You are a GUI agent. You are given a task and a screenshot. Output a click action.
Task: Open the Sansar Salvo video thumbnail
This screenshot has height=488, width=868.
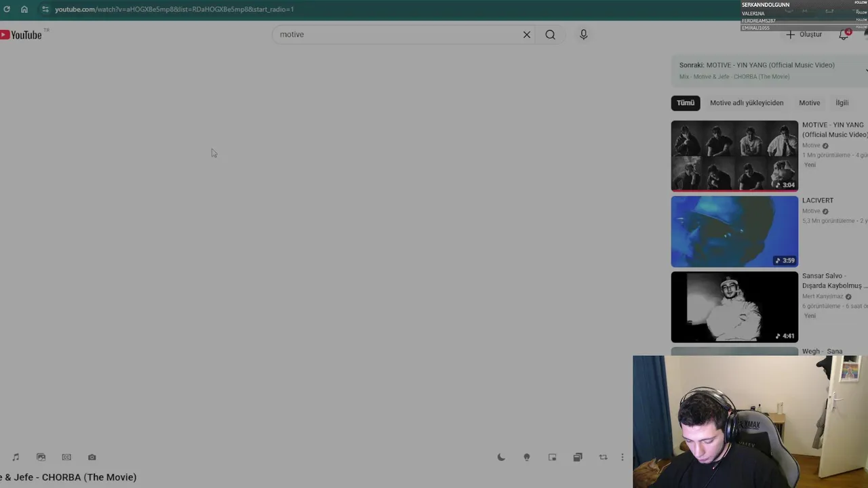point(734,307)
